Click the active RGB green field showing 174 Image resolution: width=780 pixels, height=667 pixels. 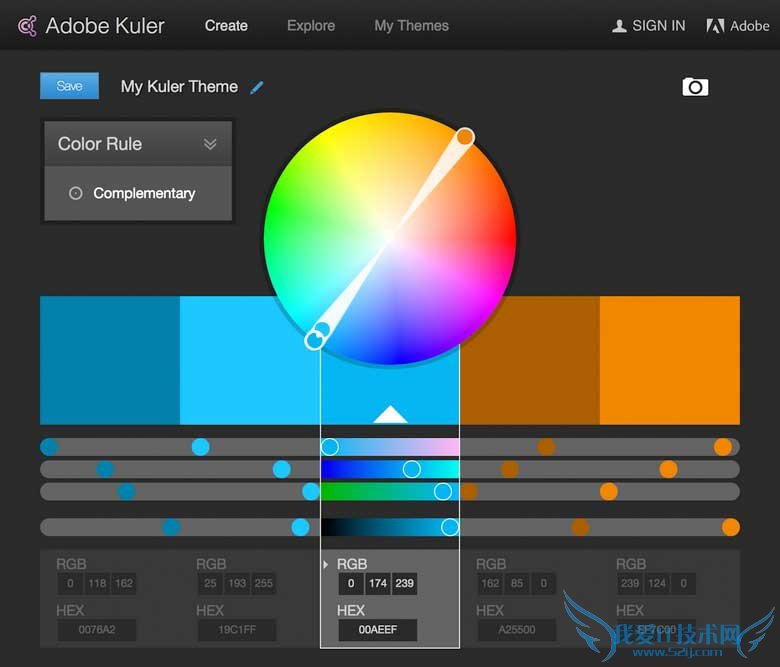pyautogui.click(x=378, y=583)
